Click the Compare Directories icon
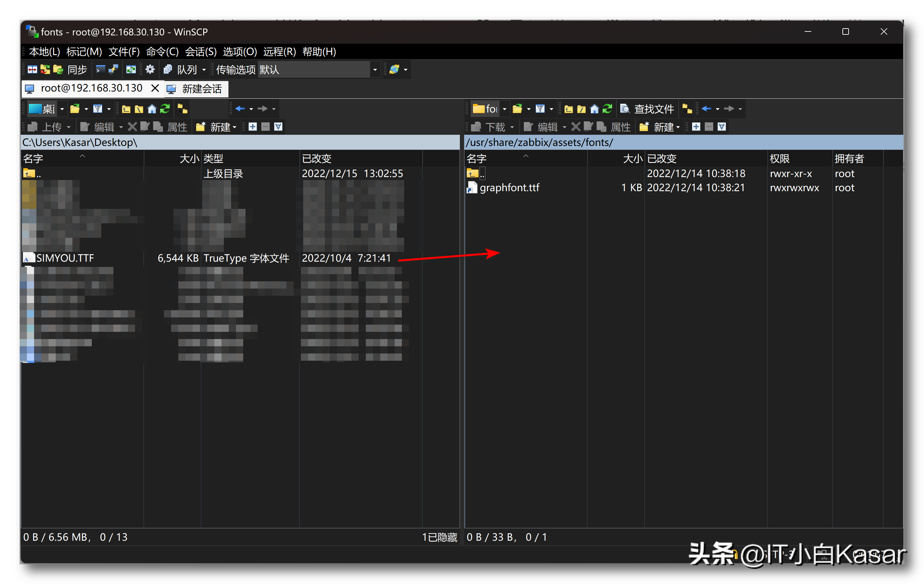 click(x=32, y=70)
